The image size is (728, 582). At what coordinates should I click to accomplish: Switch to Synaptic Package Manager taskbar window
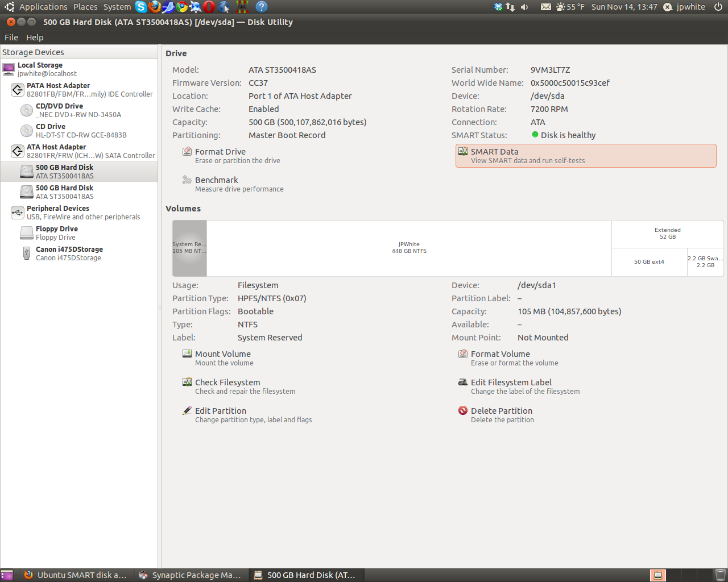191,575
